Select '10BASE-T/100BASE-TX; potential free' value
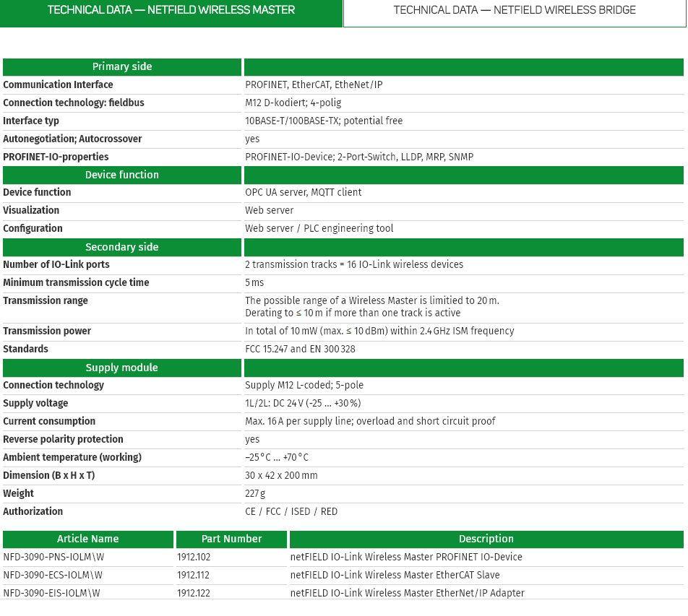This screenshot has width=688, height=616. [x=324, y=121]
